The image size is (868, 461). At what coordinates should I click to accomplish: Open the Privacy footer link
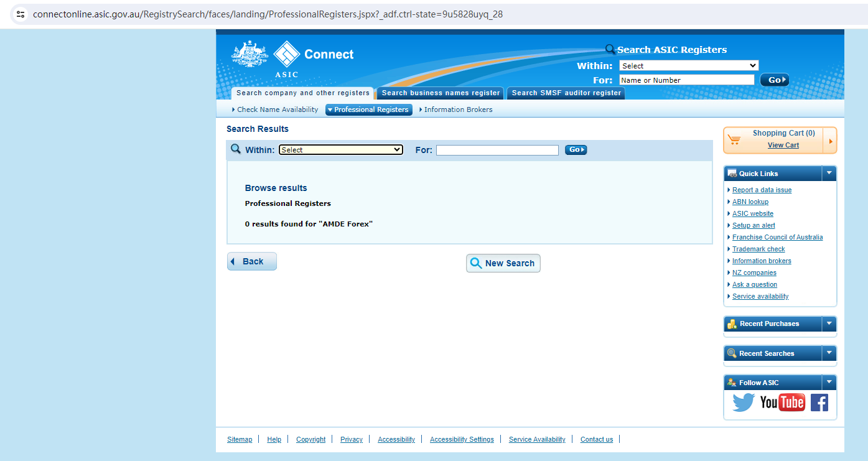(352, 439)
